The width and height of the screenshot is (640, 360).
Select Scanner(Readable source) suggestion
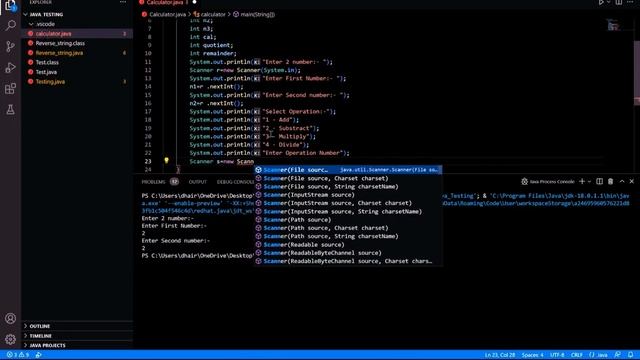tap(348, 244)
